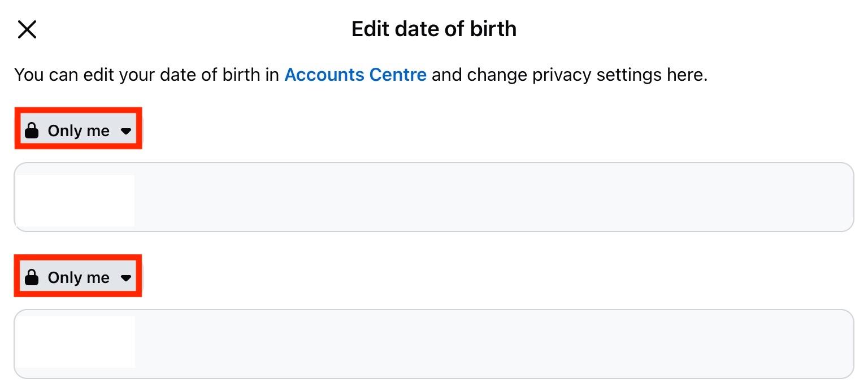This screenshot has width=868, height=392.
Task: Click the lock icon in the lower privacy selector
Action: coord(32,277)
